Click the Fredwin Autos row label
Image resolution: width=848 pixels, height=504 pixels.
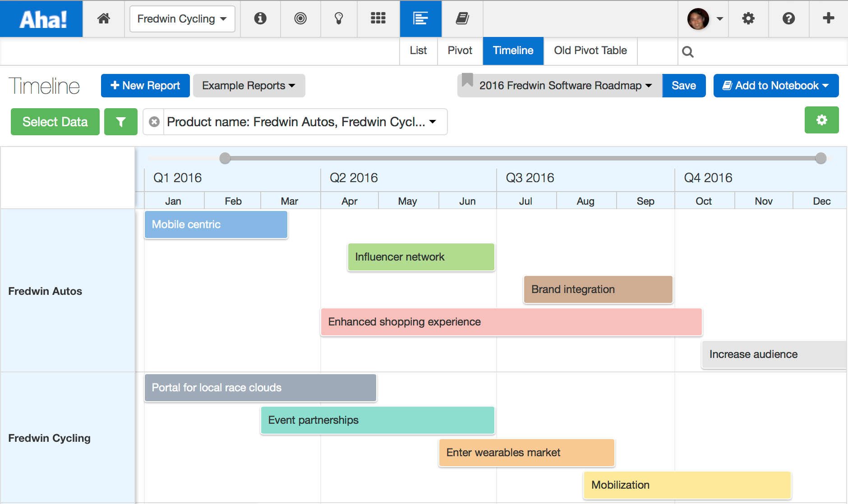pyautogui.click(x=45, y=291)
